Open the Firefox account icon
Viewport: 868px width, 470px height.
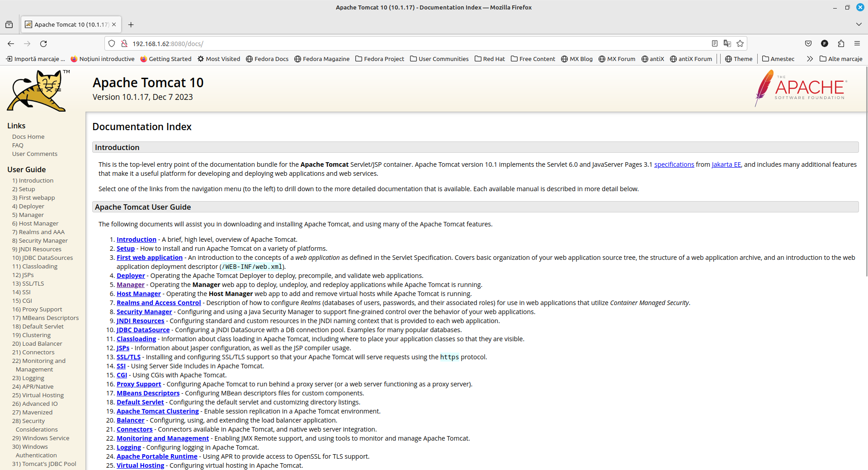[825, 44]
